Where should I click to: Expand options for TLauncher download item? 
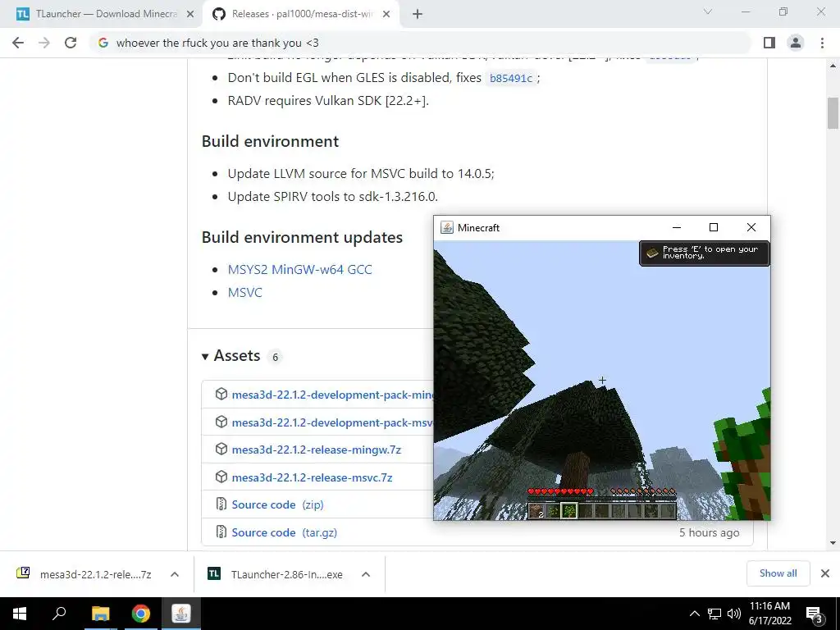366,574
